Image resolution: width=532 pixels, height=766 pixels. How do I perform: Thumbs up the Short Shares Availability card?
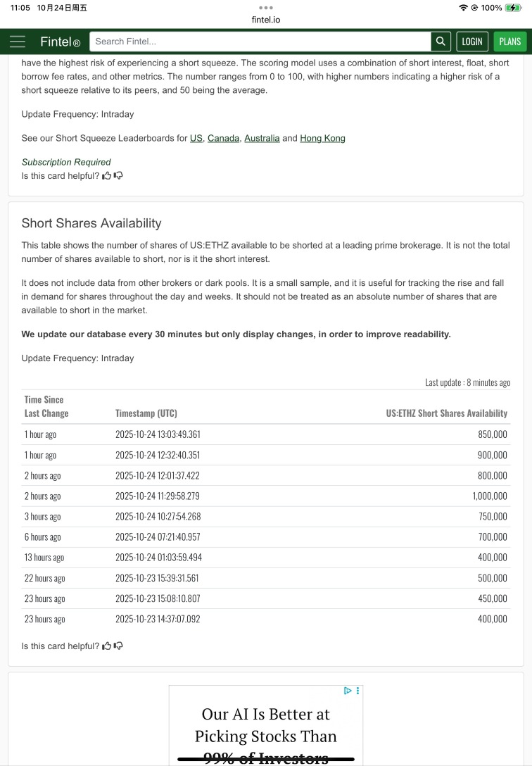[x=107, y=646]
